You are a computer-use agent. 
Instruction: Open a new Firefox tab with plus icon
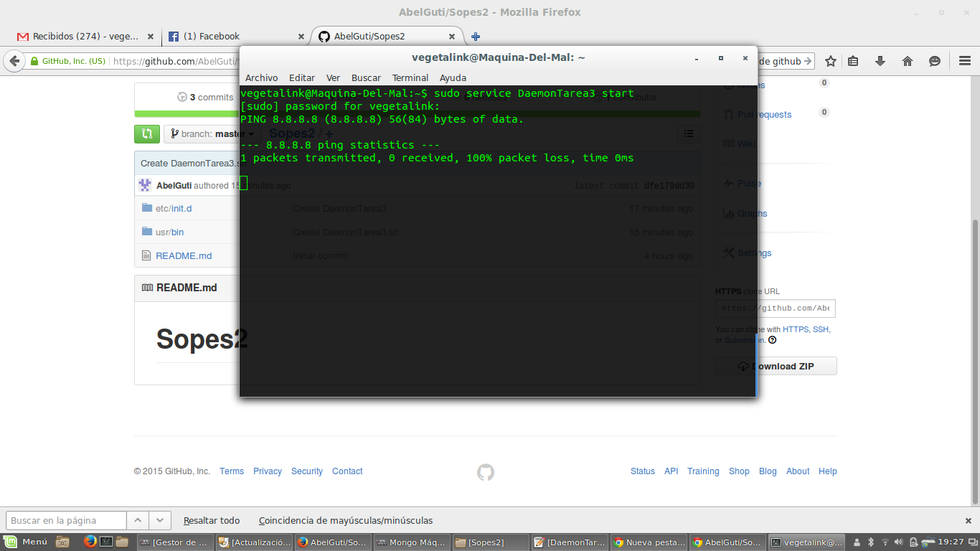476,37
